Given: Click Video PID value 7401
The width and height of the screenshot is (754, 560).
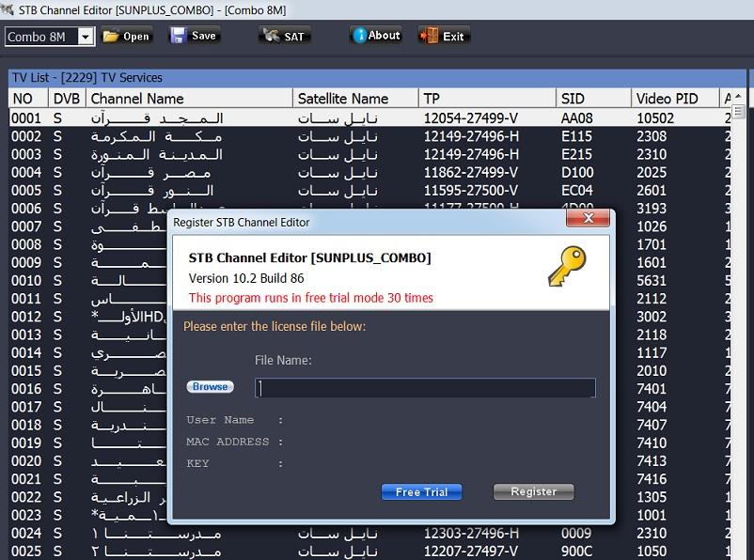Looking at the screenshot, I should point(652,389).
